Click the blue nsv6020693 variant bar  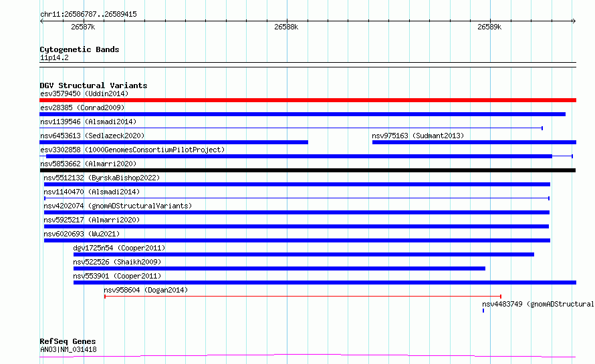[297, 240]
